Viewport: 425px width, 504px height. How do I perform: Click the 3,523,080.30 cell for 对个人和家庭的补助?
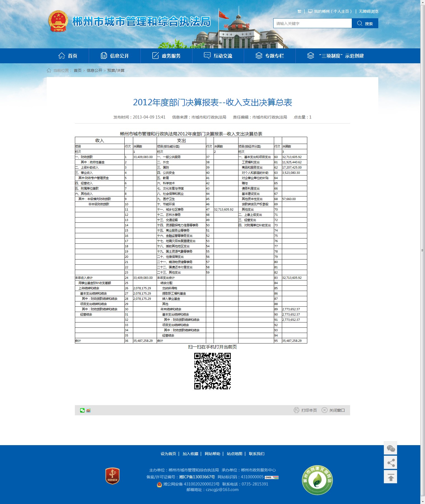294,173
